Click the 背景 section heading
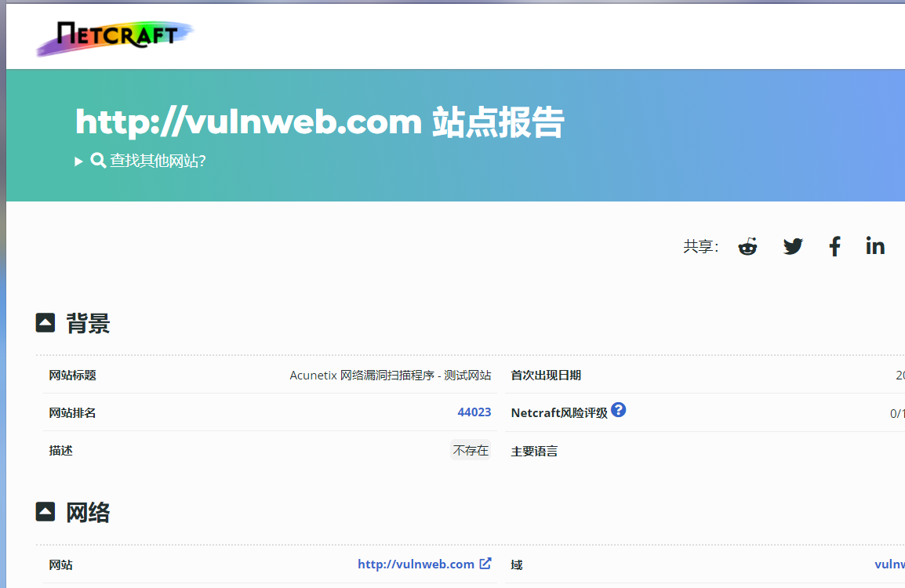 click(x=88, y=323)
